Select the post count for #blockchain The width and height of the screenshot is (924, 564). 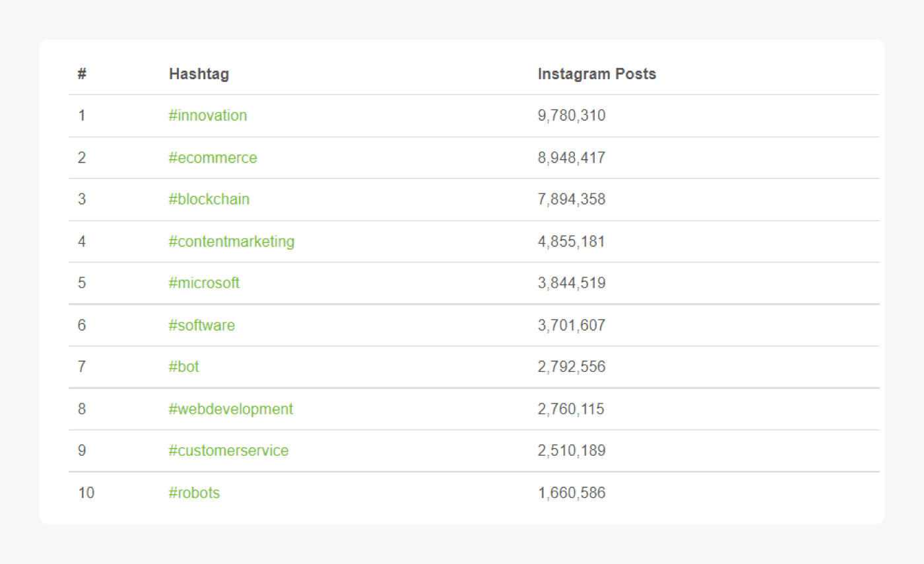571,199
